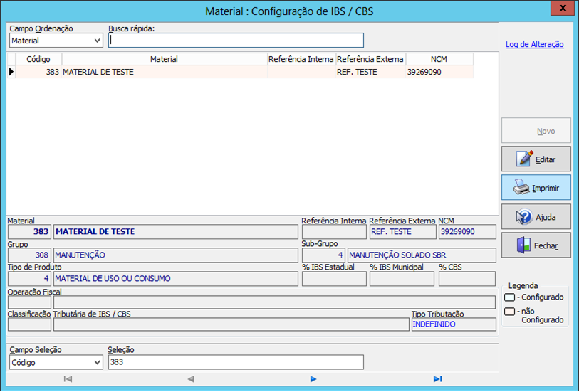Expand the Campo Ordenação dropdown
The image size is (579, 392).
[97, 41]
